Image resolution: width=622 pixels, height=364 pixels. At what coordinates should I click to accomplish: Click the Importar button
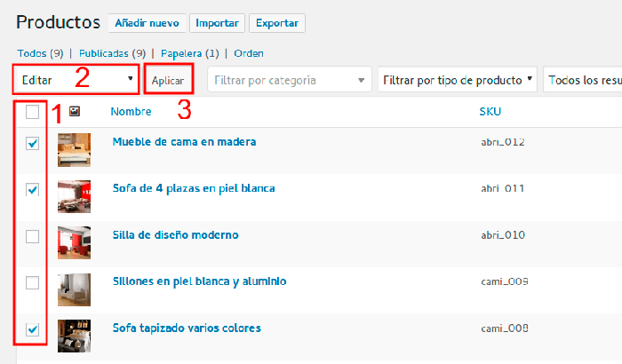point(217,23)
